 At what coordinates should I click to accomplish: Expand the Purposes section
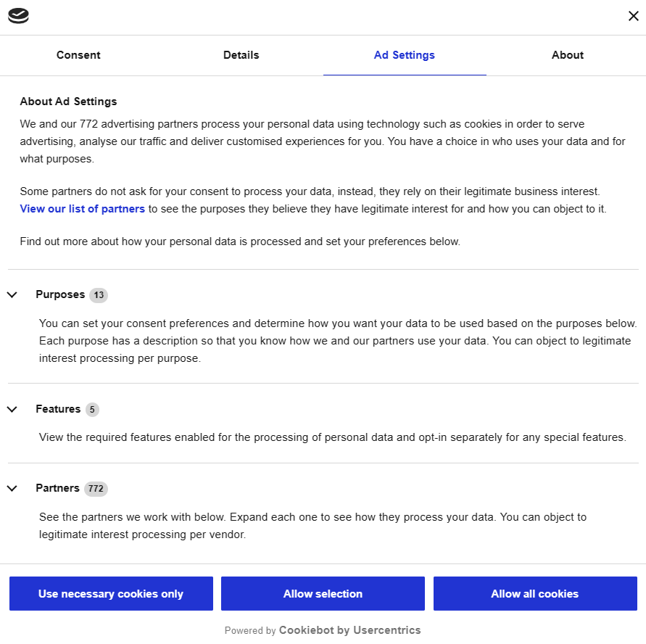61,294
